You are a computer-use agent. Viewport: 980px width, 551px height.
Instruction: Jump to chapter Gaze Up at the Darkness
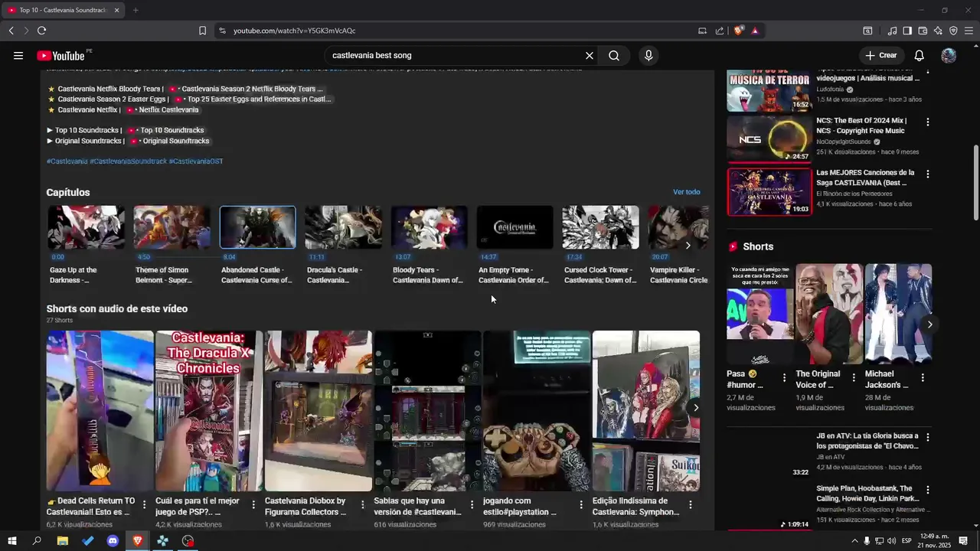(x=86, y=245)
